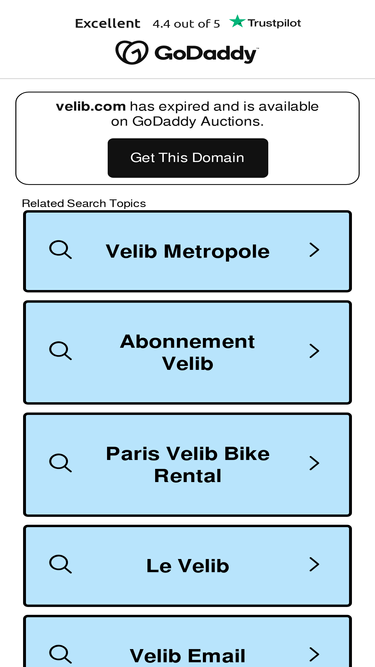Screen dimensions: 375x667
Task: Click the chevron arrow beside Velib Metropole
Action: pyautogui.click(x=314, y=250)
